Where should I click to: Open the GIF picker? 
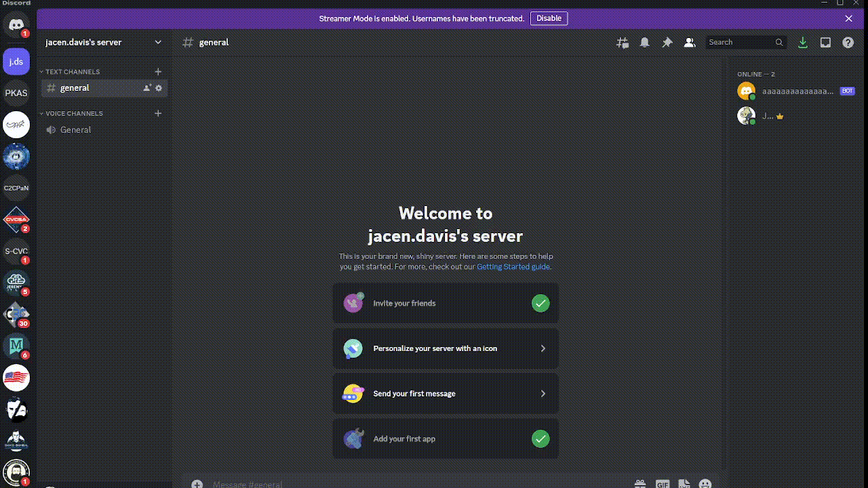click(x=663, y=484)
